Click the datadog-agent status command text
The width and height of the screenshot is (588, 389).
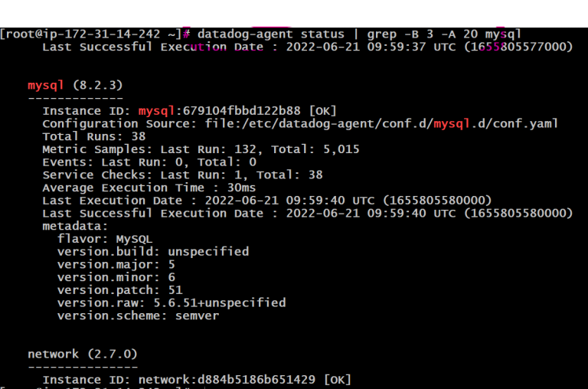271,34
